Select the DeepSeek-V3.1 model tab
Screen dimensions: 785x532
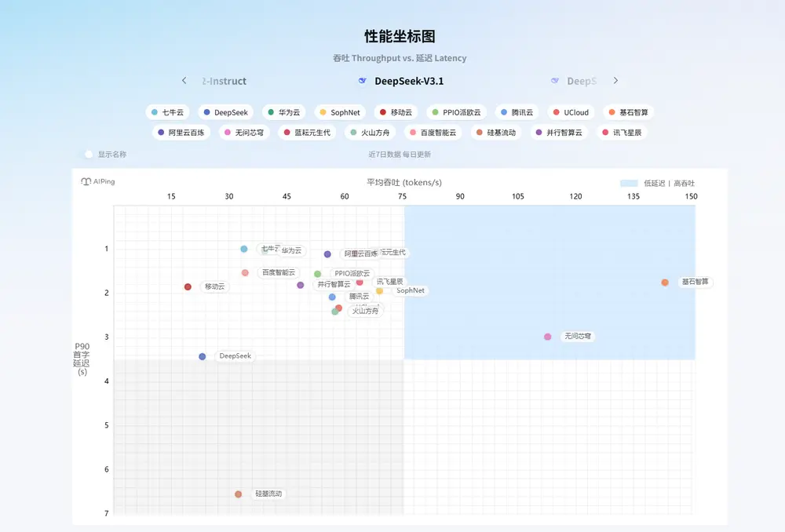[x=408, y=81]
